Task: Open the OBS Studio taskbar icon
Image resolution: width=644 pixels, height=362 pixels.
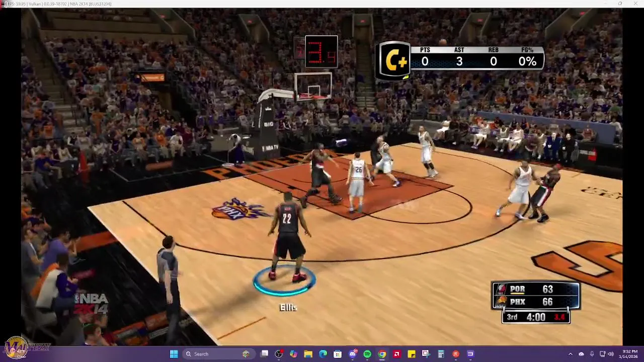Action: pyautogui.click(x=279, y=354)
